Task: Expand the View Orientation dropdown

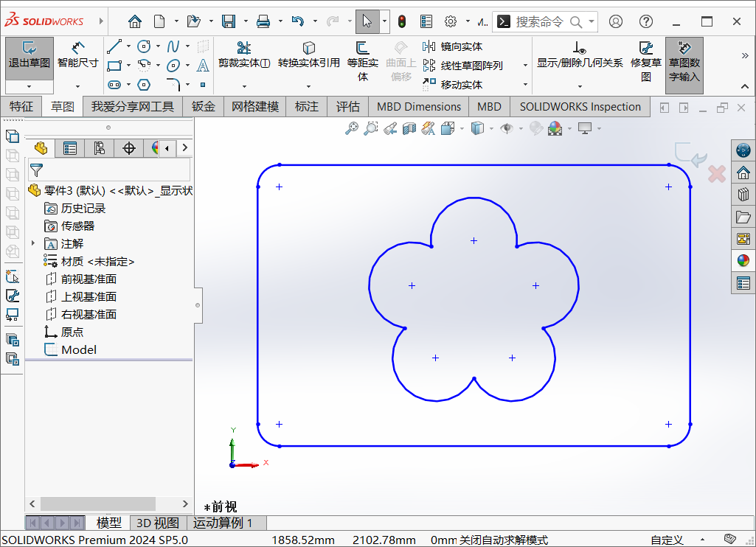Action: coord(461,128)
